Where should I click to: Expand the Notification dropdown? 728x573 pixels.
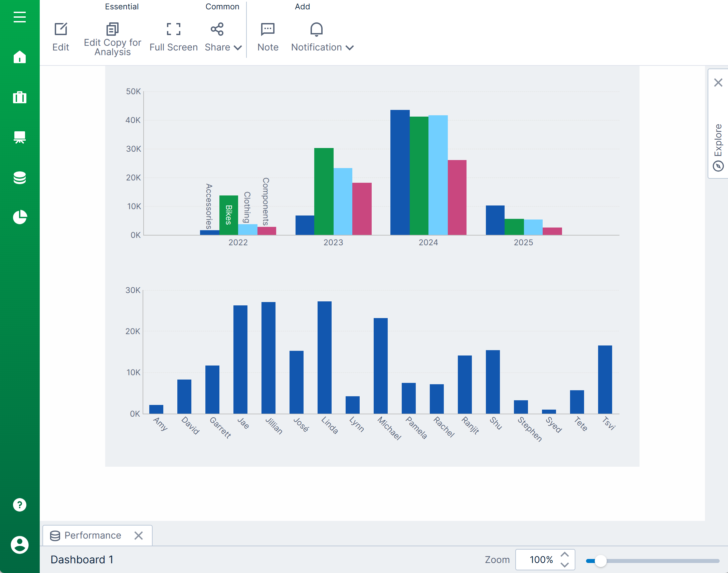[x=322, y=37]
